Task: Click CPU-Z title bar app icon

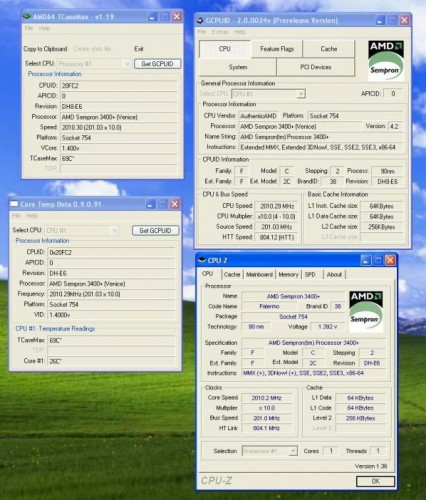Action: pyautogui.click(x=202, y=260)
